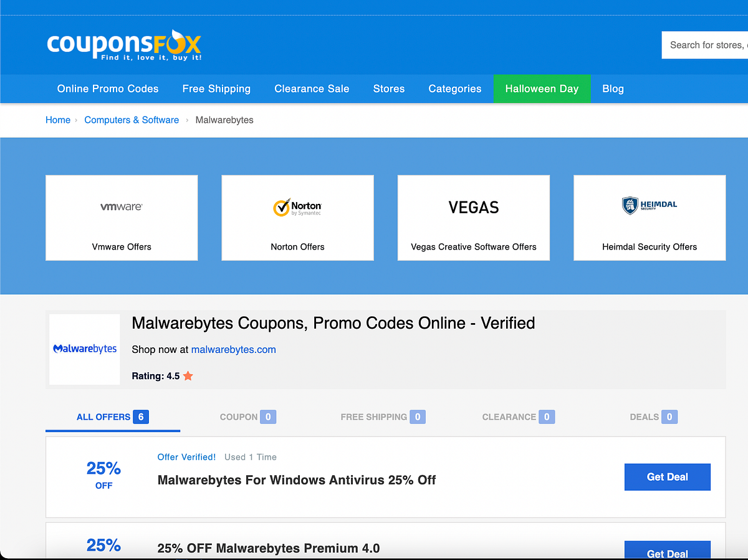
Task: Click Get Deal on Malwarebytes Premium 4.0
Action: point(667,551)
